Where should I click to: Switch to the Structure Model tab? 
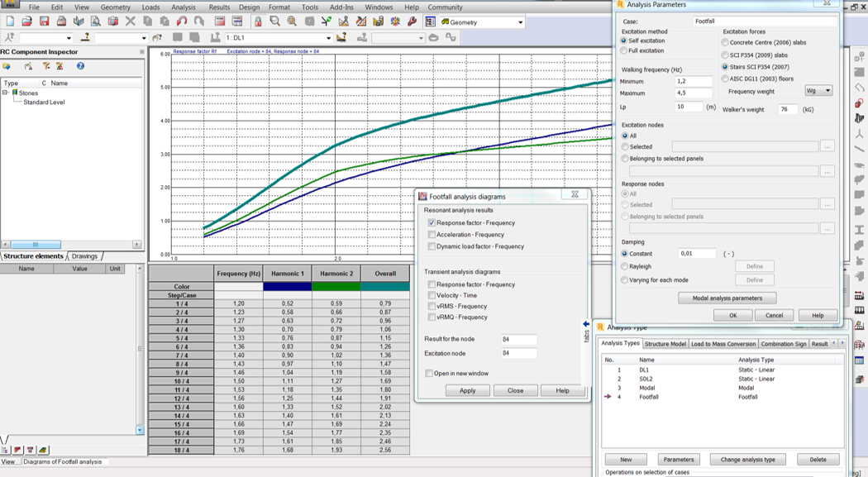pyautogui.click(x=665, y=344)
